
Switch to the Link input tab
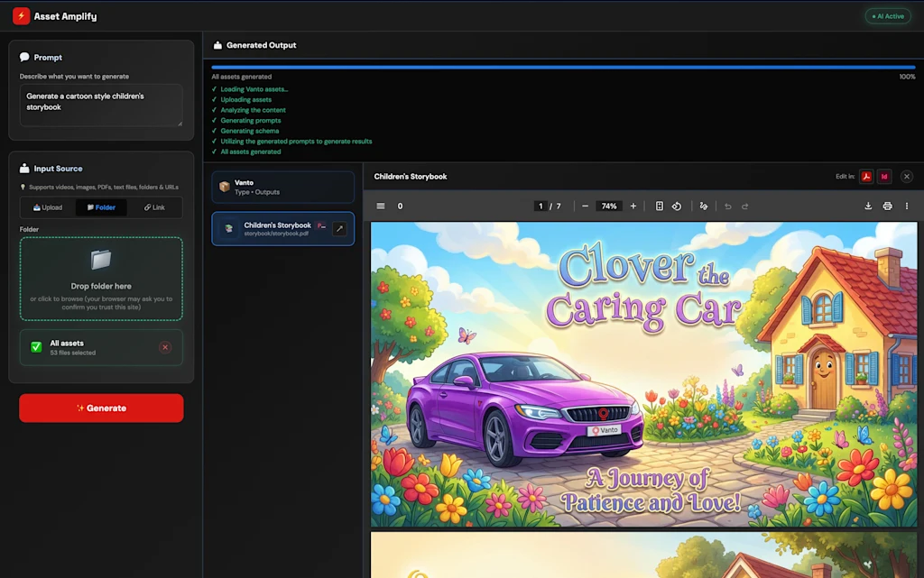154,207
